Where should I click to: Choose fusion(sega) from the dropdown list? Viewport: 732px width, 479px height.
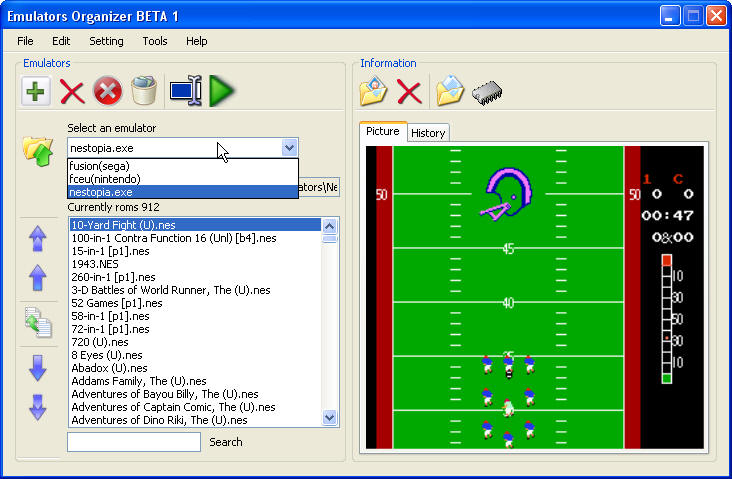(183, 166)
